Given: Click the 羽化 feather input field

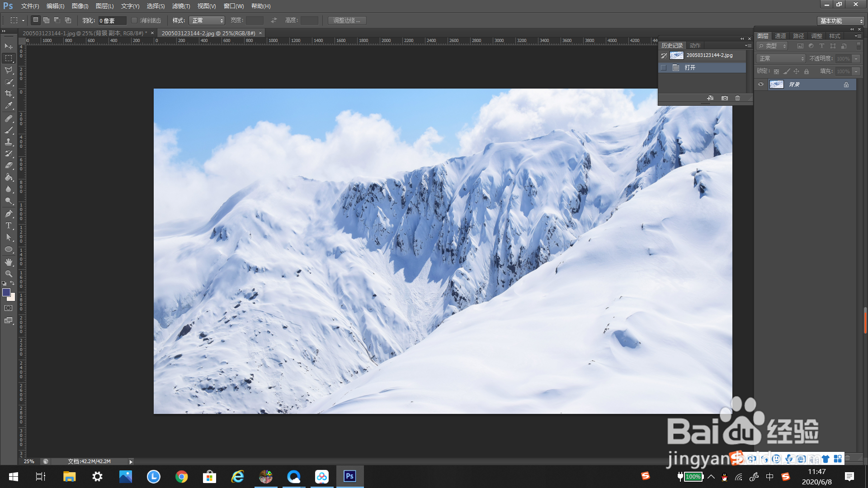Looking at the screenshot, I should tap(112, 20).
